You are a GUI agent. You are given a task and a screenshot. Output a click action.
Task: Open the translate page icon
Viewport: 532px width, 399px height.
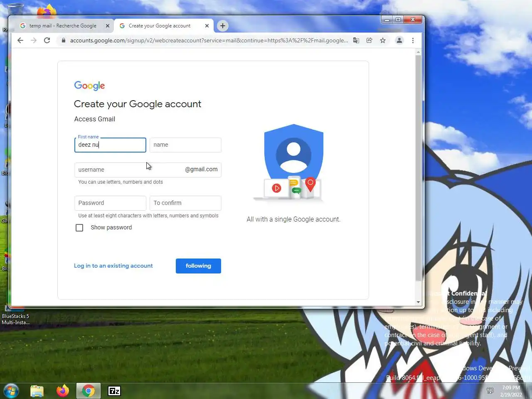(356, 40)
